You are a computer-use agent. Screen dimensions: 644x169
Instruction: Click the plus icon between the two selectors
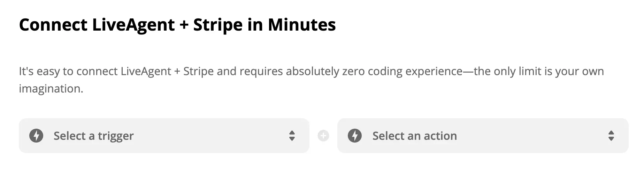323,136
